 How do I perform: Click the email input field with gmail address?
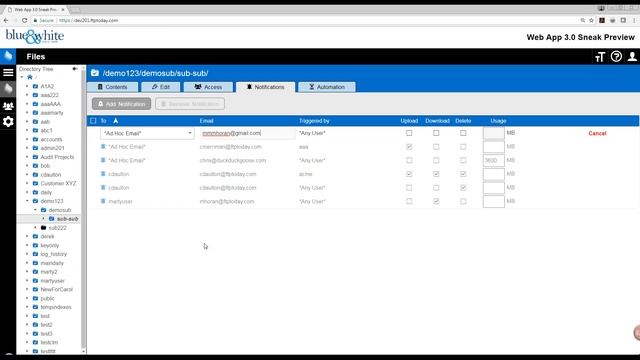pos(248,133)
